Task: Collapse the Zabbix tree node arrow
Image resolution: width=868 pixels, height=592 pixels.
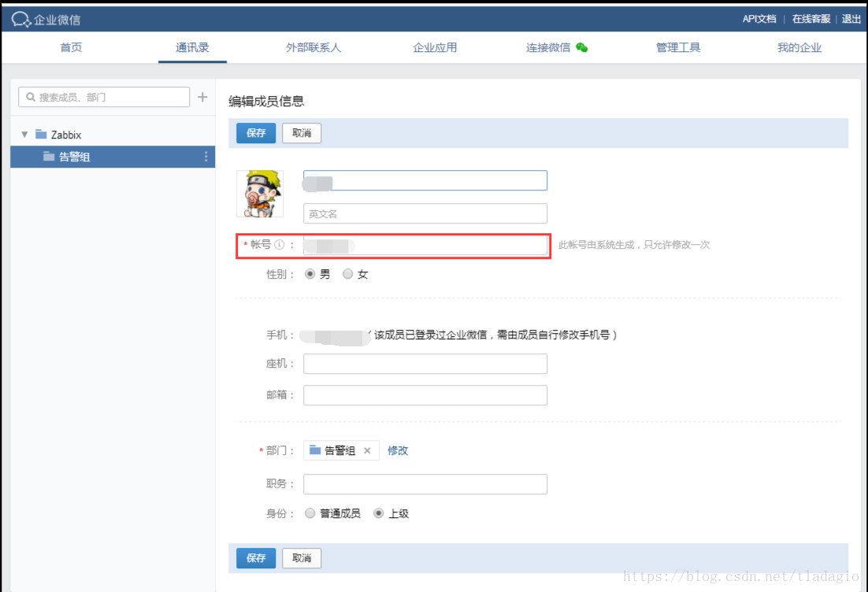Action: click(24, 135)
